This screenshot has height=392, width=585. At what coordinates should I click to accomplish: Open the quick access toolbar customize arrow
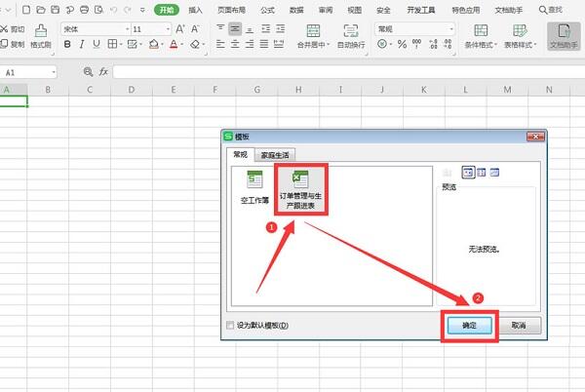[142, 10]
